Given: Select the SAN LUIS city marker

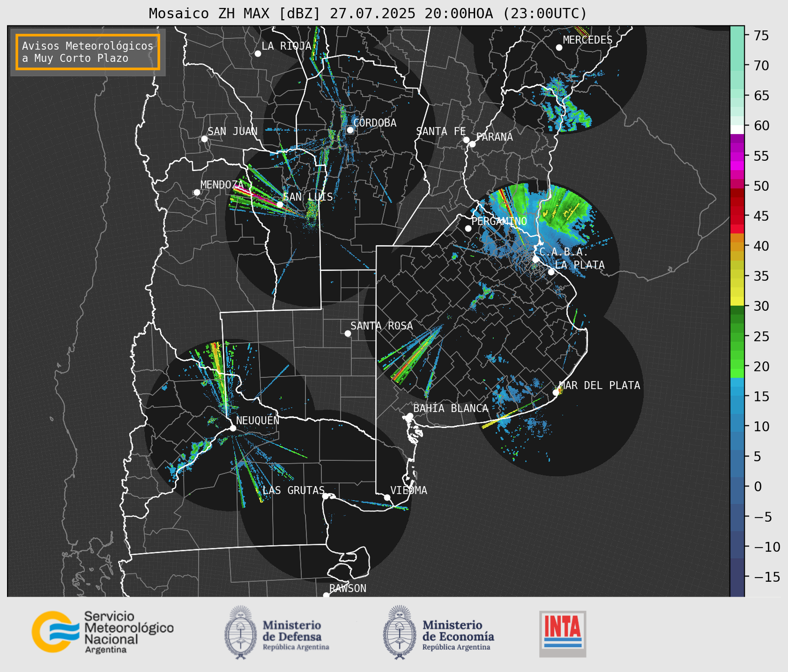Looking at the screenshot, I should pos(280,204).
